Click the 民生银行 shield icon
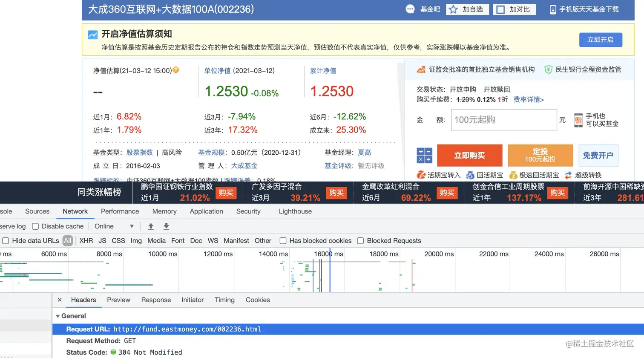The height and width of the screenshot is (358, 644). [x=548, y=69]
